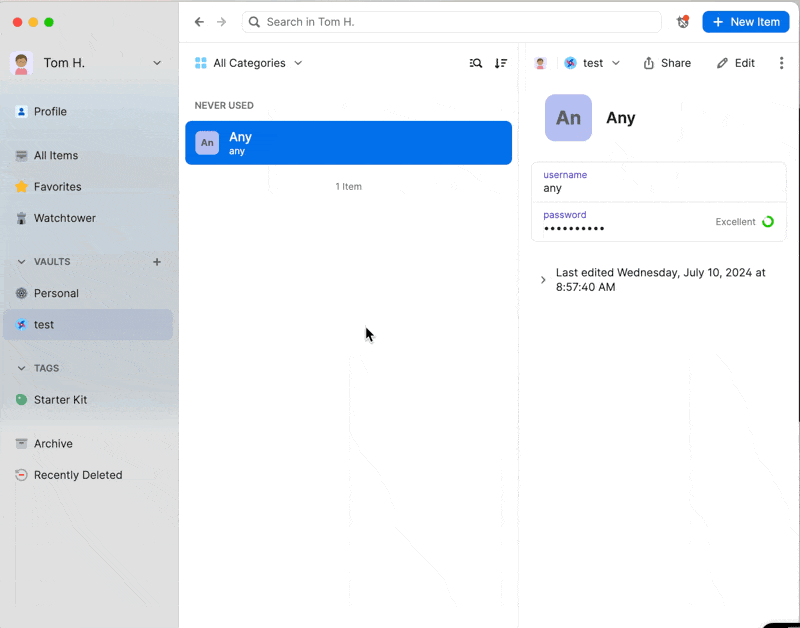The height and width of the screenshot is (628, 800).
Task: Click the New Item button
Action: click(745, 22)
